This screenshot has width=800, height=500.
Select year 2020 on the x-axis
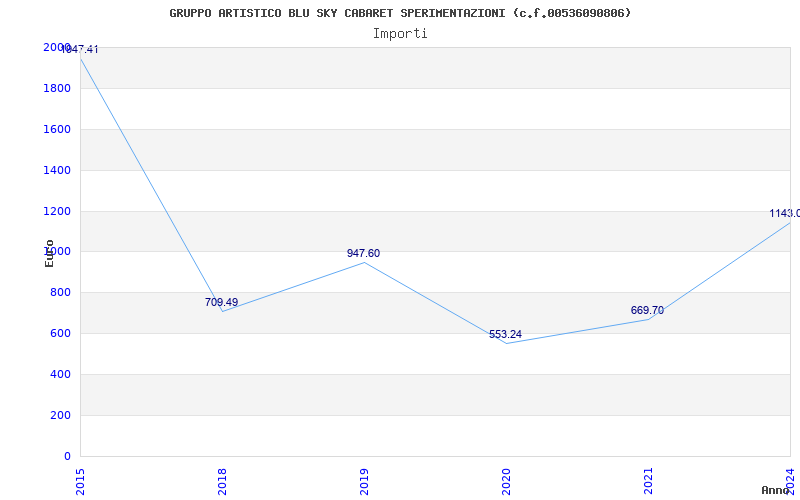(x=506, y=480)
